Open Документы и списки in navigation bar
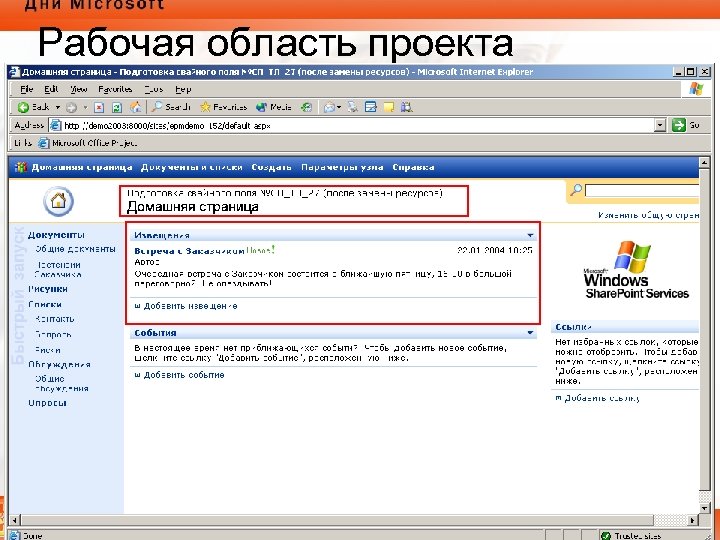Image resolution: width=720 pixels, height=540 pixels. tap(191, 168)
